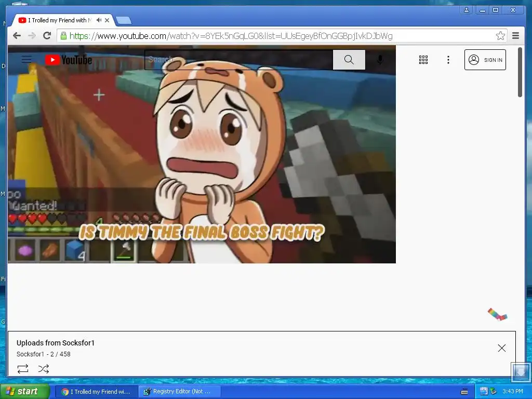This screenshot has height=399, width=532.
Task: Switch to Chrome in the taskbar
Action: (x=97, y=392)
